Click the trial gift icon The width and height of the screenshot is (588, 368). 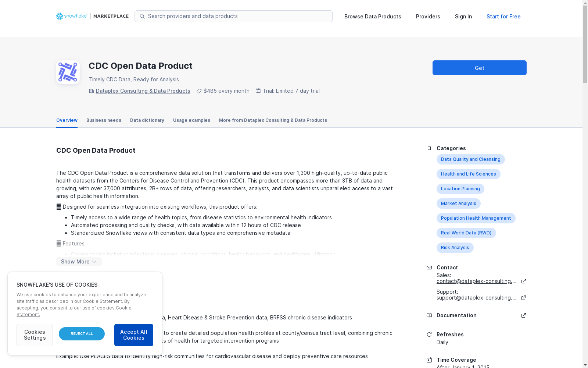tap(258, 91)
